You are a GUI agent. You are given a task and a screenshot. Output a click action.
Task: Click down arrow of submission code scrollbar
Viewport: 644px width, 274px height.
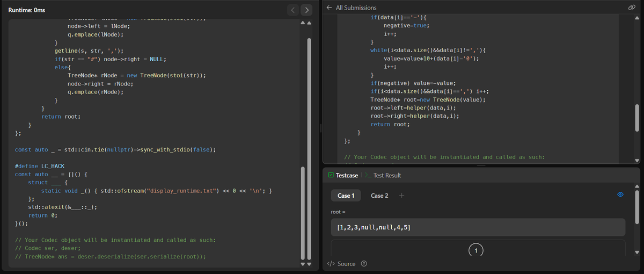(x=637, y=161)
